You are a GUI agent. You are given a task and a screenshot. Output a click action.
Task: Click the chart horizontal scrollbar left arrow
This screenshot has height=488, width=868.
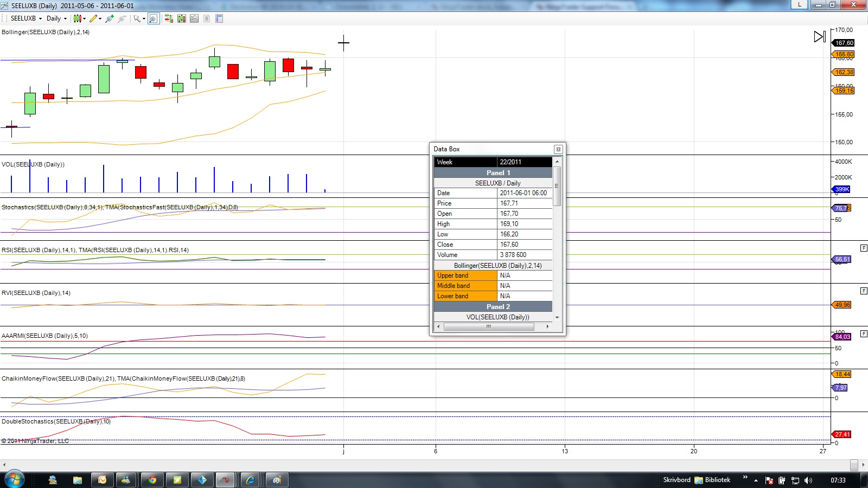(4, 465)
